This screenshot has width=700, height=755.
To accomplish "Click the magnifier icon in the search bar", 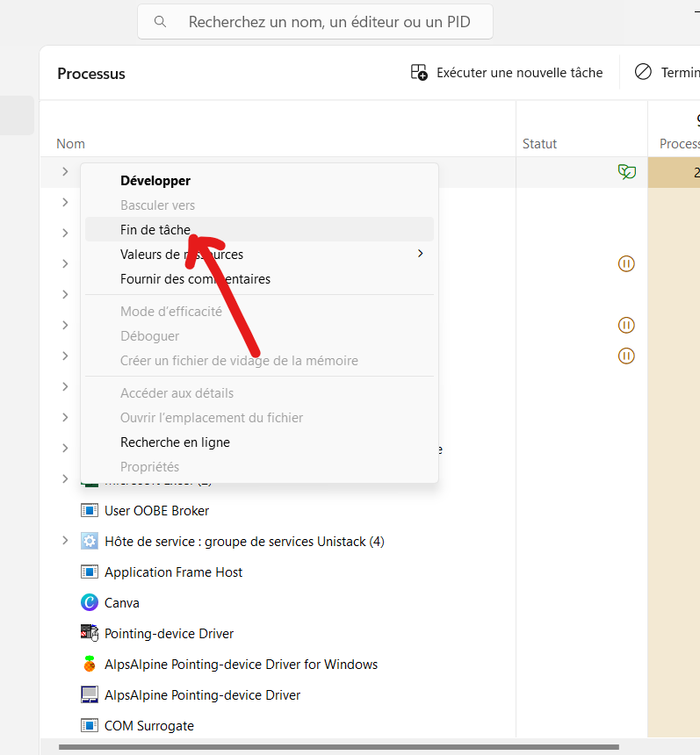I will coord(159,21).
